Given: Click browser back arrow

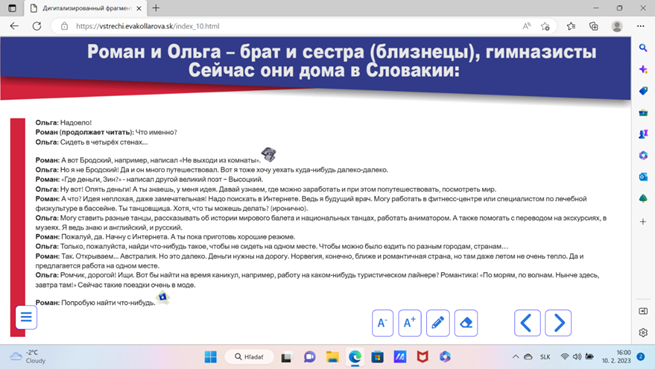Looking at the screenshot, I should coord(14,26).
